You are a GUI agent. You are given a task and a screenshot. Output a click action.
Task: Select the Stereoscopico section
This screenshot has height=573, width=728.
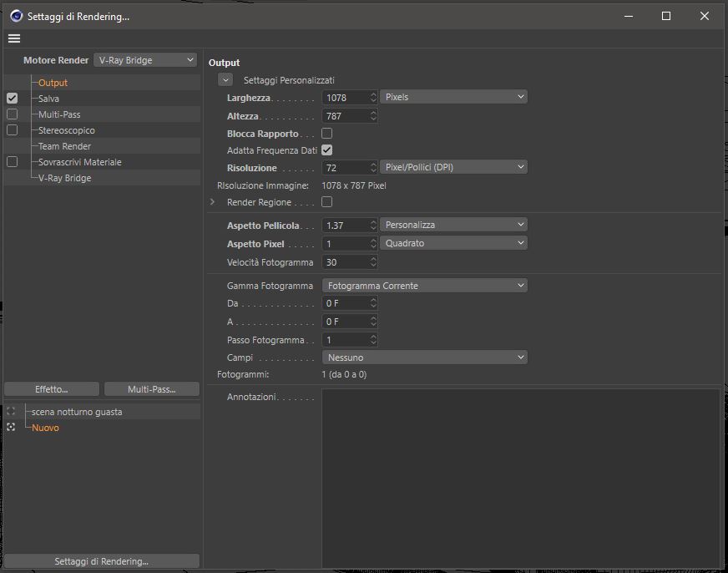[x=67, y=130]
